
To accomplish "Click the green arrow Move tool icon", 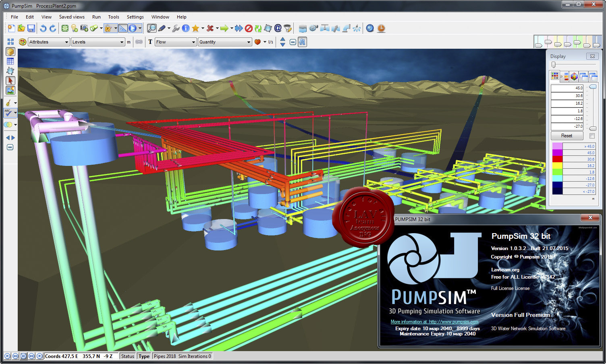I will (224, 28).
